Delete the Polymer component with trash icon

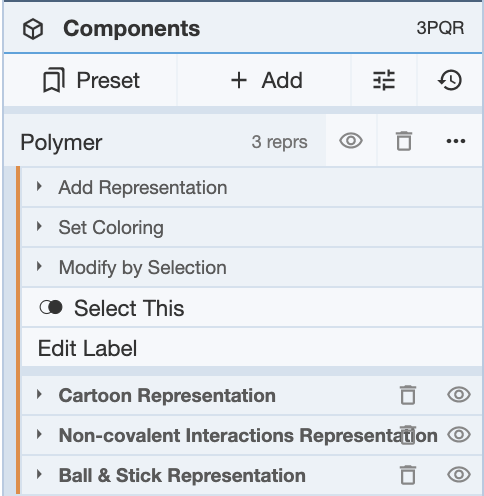pyautogui.click(x=404, y=141)
